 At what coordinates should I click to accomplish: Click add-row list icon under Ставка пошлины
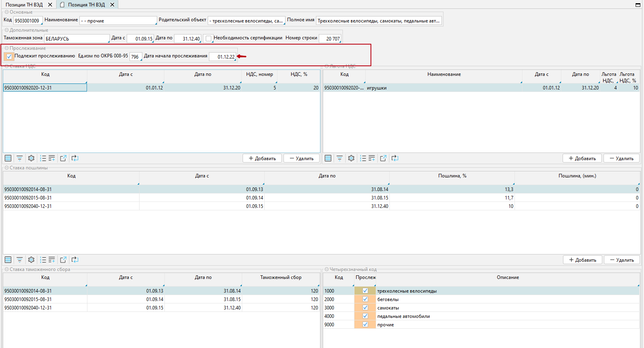(x=52, y=260)
